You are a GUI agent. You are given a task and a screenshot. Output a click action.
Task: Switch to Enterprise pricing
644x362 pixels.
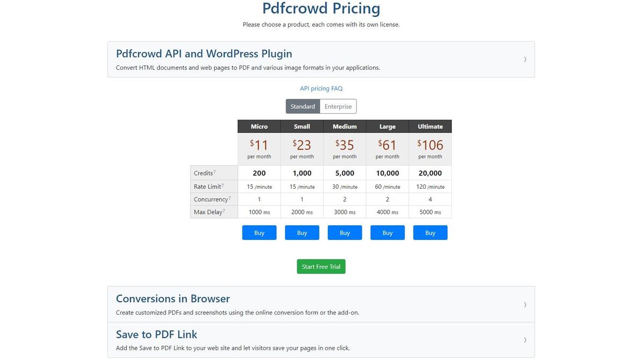click(x=338, y=106)
